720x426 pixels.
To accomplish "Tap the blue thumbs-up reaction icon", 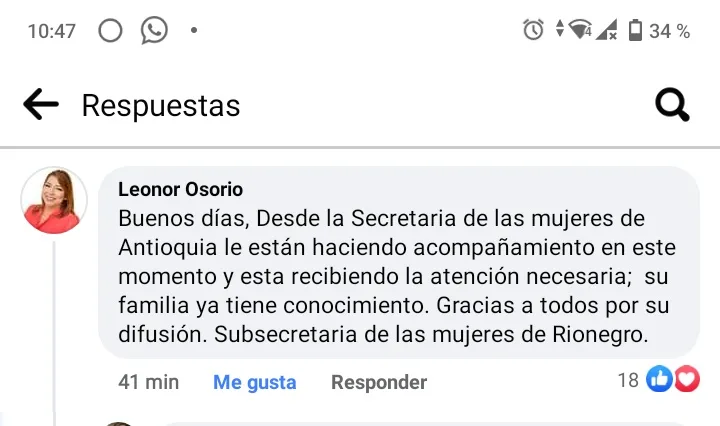I will click(x=659, y=379).
